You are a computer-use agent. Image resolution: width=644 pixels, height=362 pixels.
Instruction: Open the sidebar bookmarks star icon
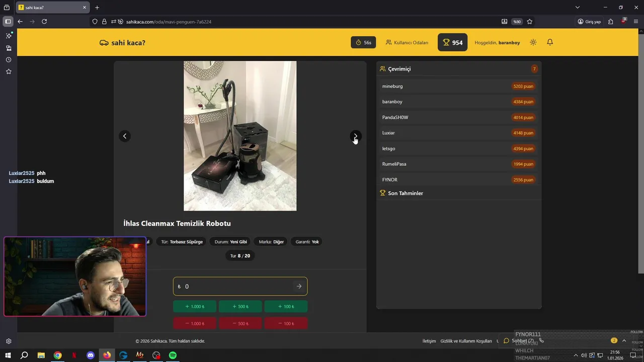[9, 71]
